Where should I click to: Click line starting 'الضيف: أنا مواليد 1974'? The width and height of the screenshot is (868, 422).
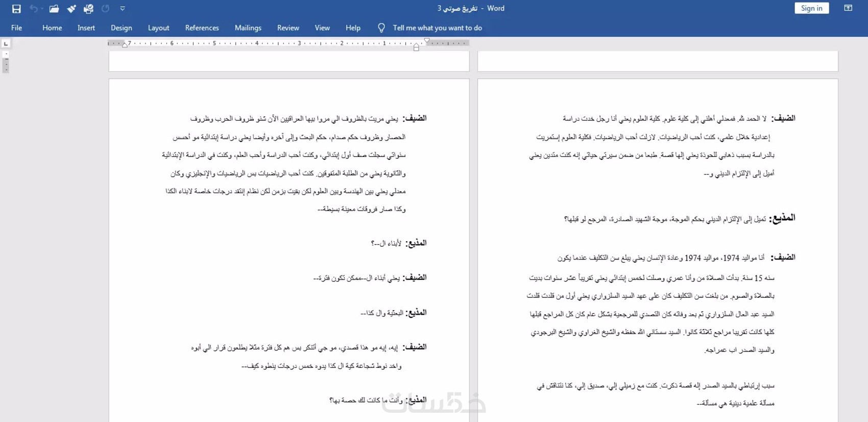tap(677, 258)
